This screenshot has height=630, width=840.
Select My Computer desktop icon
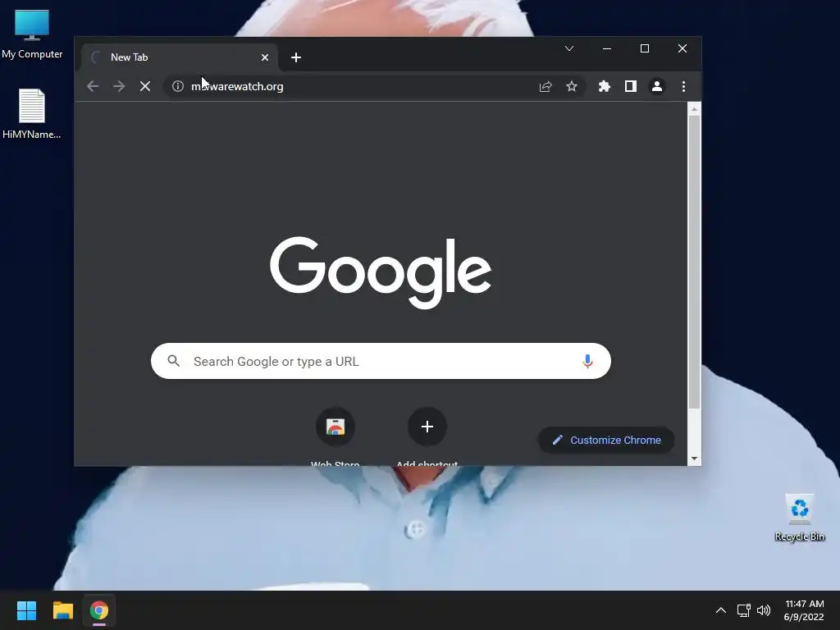tap(32, 34)
